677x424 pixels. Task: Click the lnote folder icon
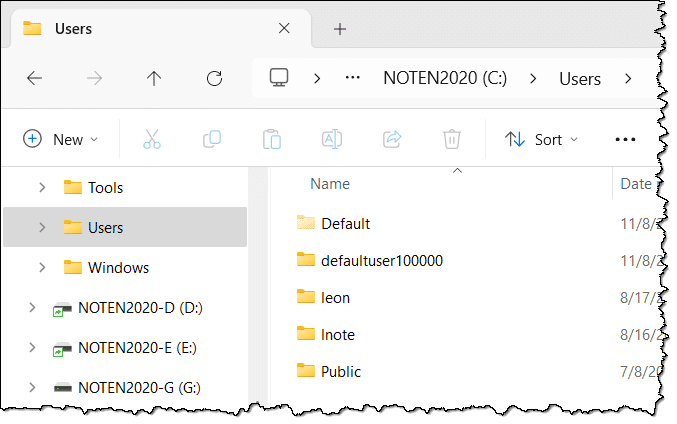[x=306, y=334]
